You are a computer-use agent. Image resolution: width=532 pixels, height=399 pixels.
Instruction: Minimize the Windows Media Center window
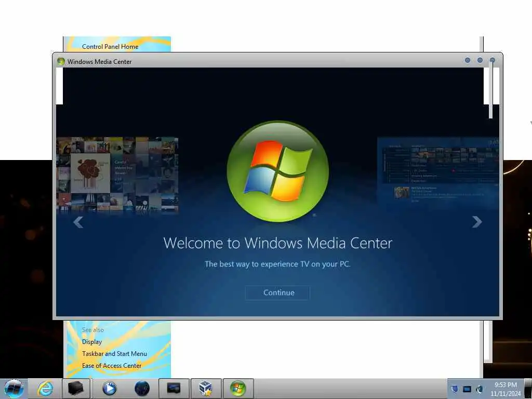click(468, 60)
